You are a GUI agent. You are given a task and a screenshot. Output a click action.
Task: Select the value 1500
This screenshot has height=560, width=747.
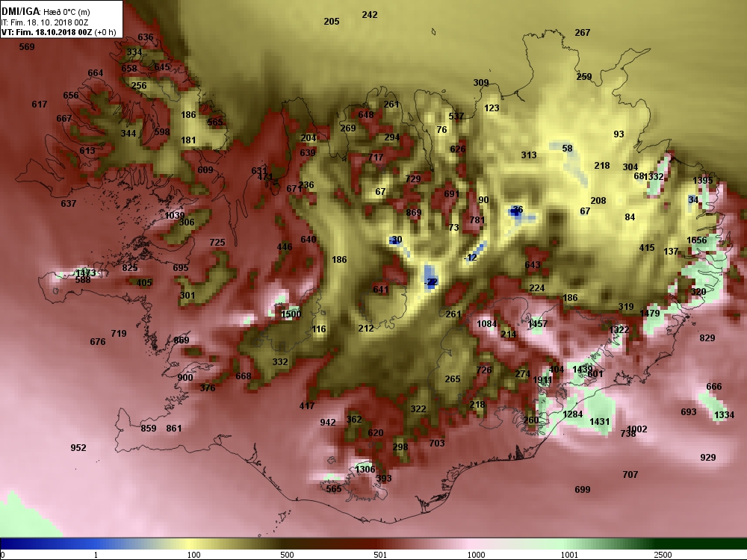pyautogui.click(x=291, y=314)
